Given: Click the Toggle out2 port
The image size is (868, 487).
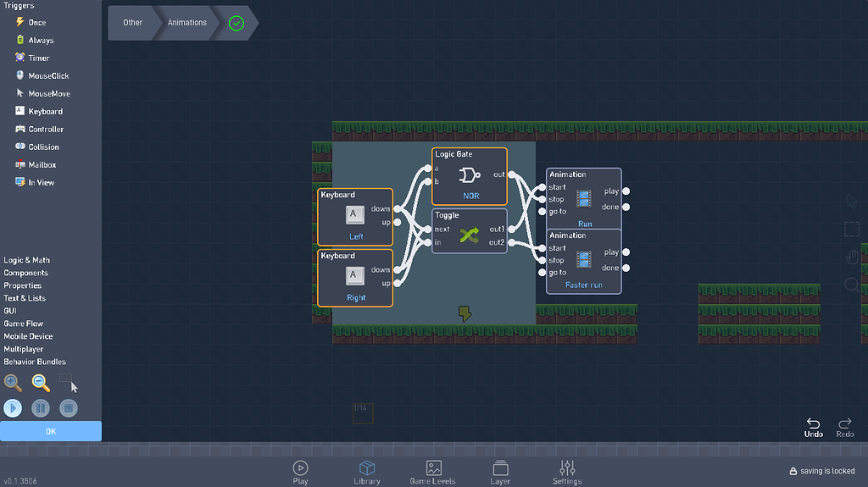Looking at the screenshot, I should coord(511,242).
